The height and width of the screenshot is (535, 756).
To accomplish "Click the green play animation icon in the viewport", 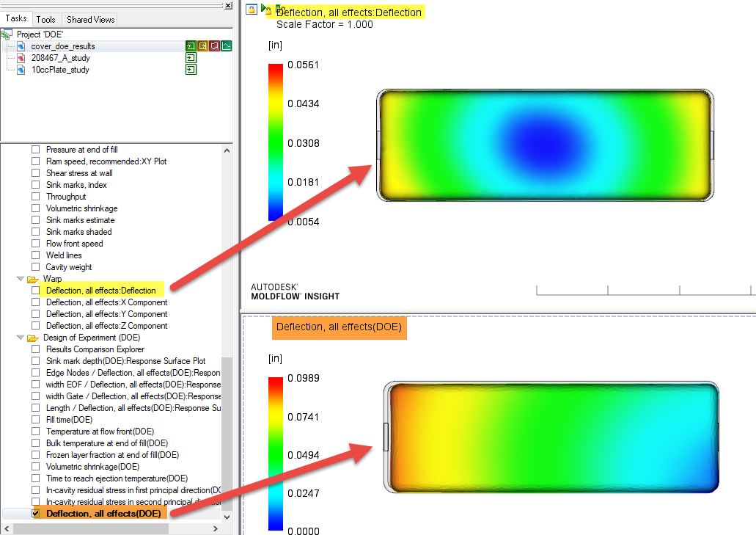I will tap(264, 9).
